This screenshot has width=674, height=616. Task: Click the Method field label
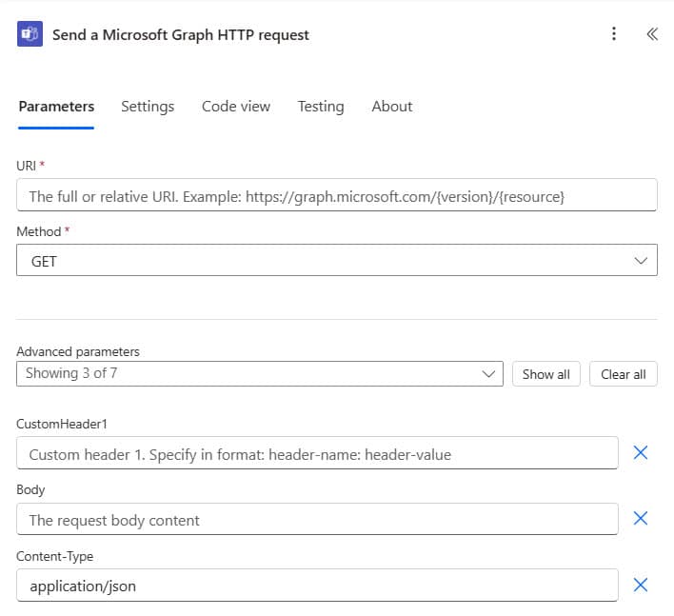point(39,231)
